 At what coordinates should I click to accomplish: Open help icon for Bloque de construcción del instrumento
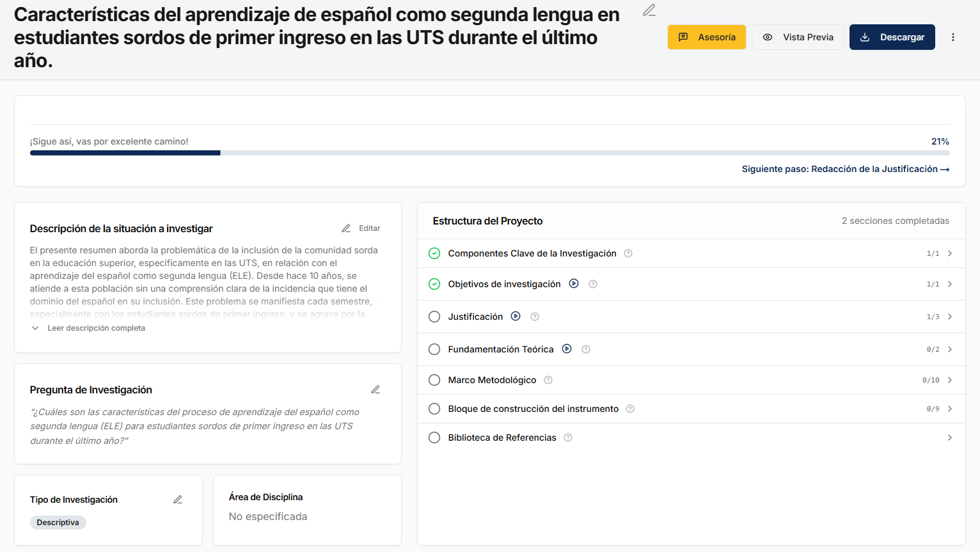click(x=630, y=409)
